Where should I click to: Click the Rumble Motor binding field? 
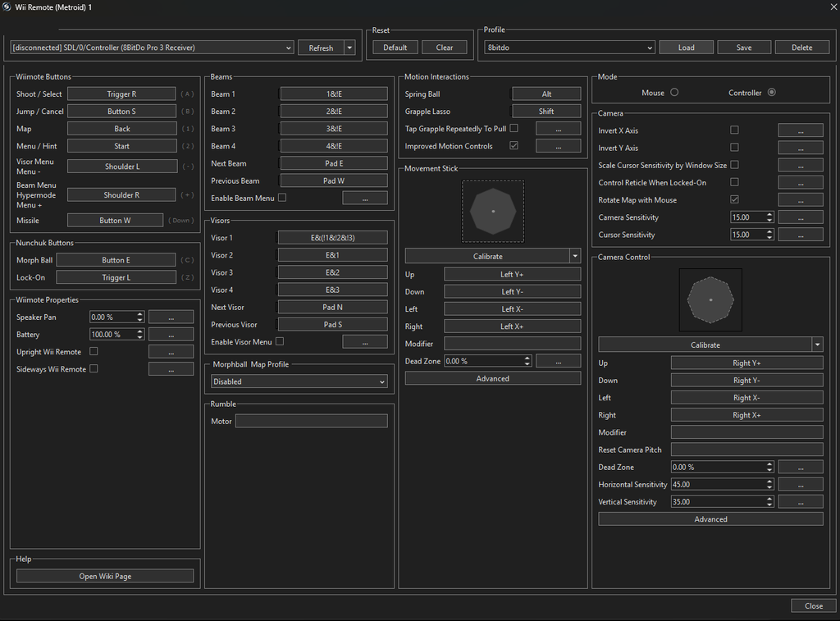(x=312, y=421)
